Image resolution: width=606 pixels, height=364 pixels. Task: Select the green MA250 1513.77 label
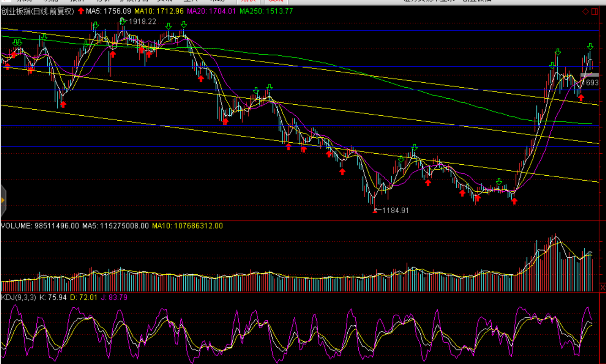tap(266, 11)
